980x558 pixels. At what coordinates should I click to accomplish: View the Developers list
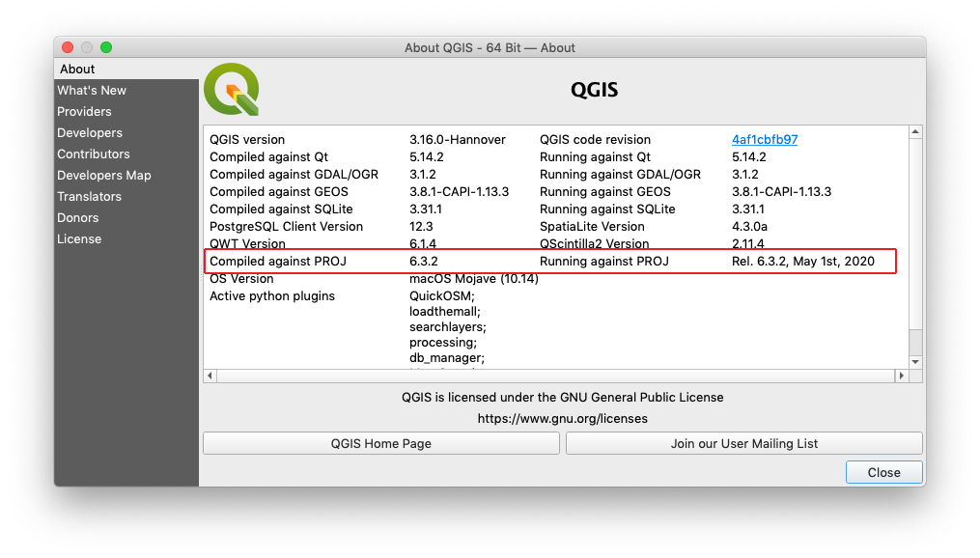tap(89, 132)
